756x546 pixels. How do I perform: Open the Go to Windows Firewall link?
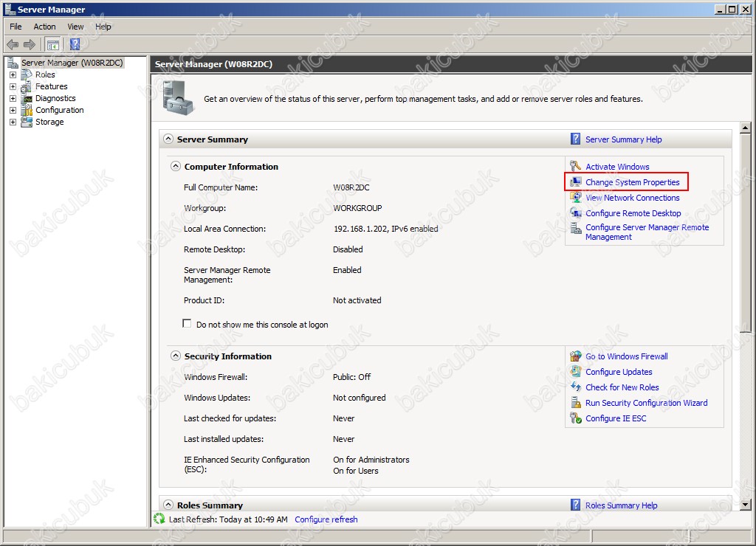[627, 356]
